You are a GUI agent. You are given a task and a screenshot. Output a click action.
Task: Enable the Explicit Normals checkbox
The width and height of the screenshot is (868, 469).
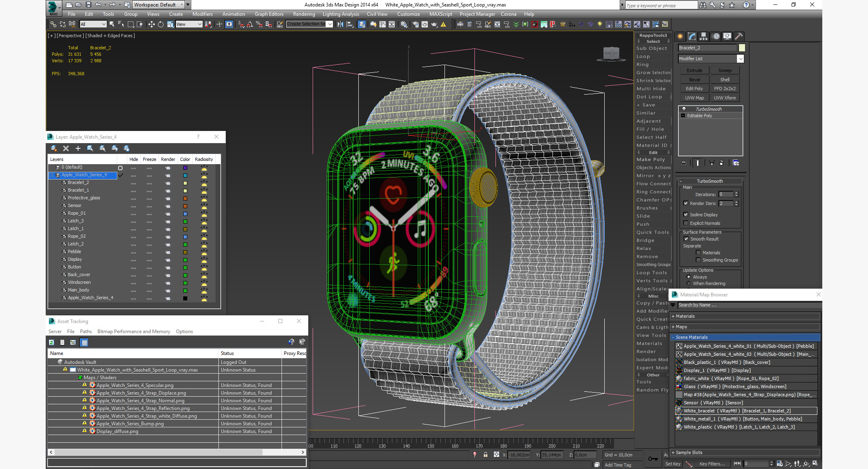(x=686, y=223)
